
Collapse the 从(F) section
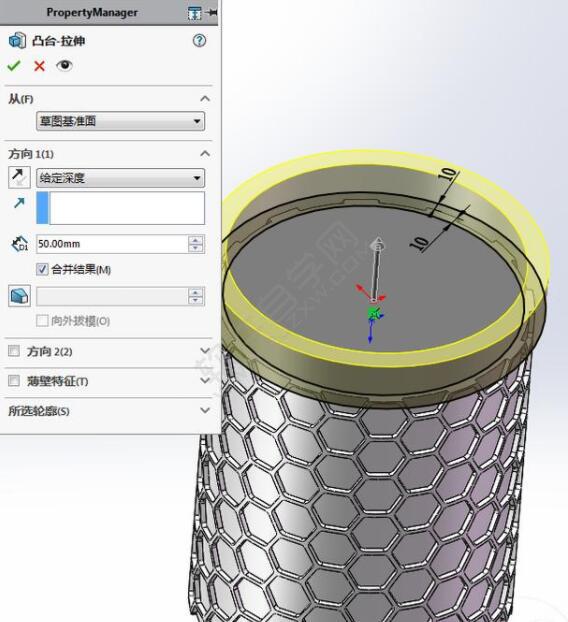[205, 99]
